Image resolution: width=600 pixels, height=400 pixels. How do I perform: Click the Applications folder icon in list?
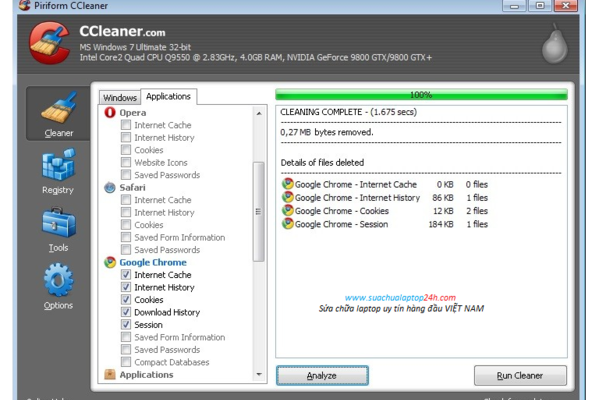pos(110,375)
